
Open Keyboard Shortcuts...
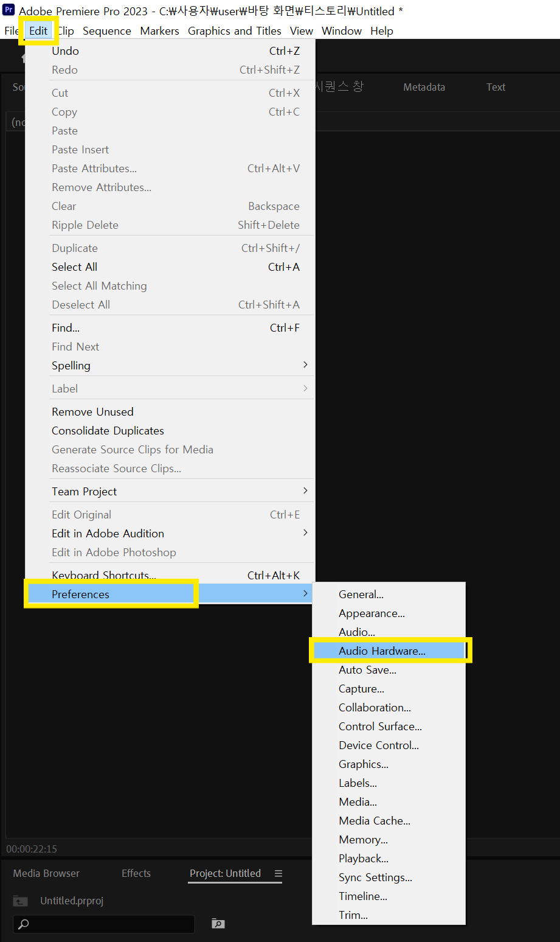coord(170,575)
